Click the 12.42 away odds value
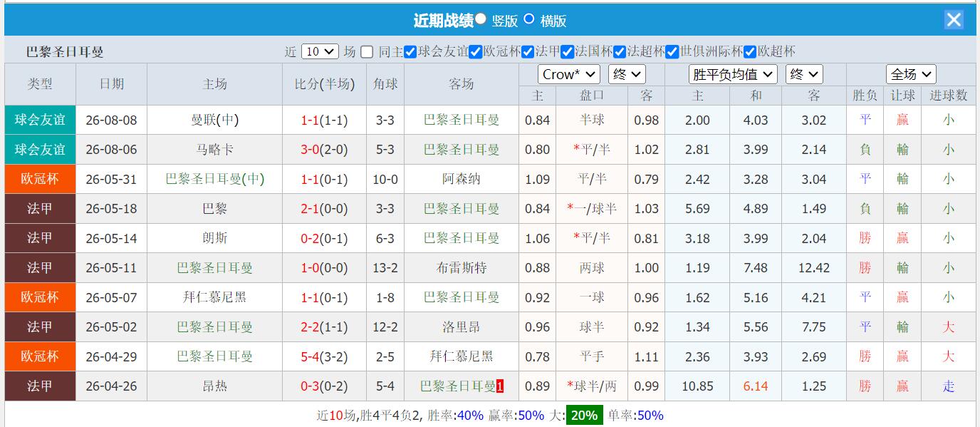The height and width of the screenshot is (427, 980). point(814,268)
